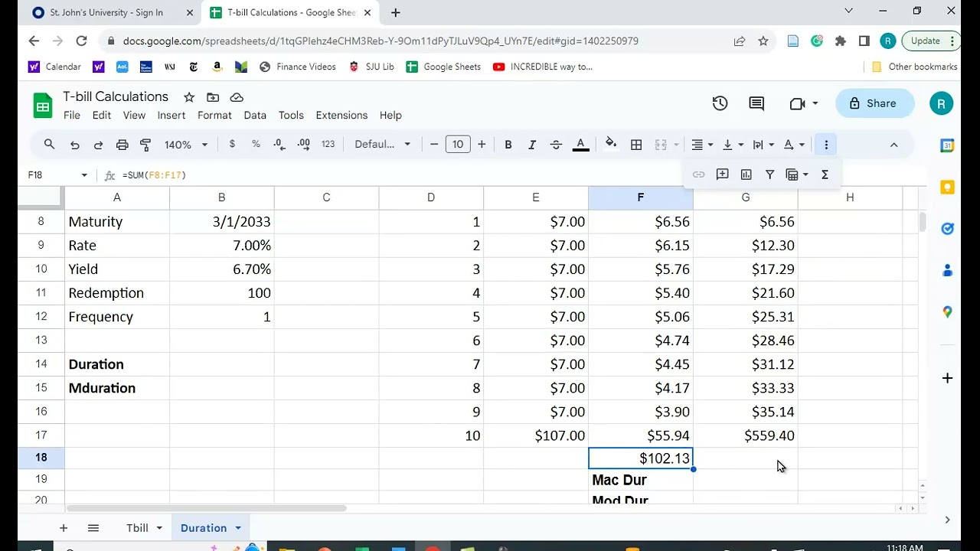The height and width of the screenshot is (551, 980).
Task: Click the search menus magnifier icon
Action: coord(49,145)
